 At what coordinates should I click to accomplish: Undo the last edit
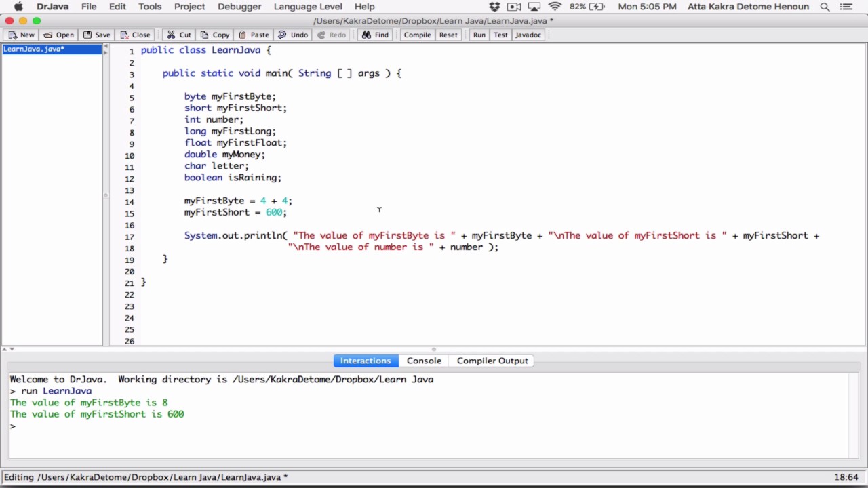point(293,35)
